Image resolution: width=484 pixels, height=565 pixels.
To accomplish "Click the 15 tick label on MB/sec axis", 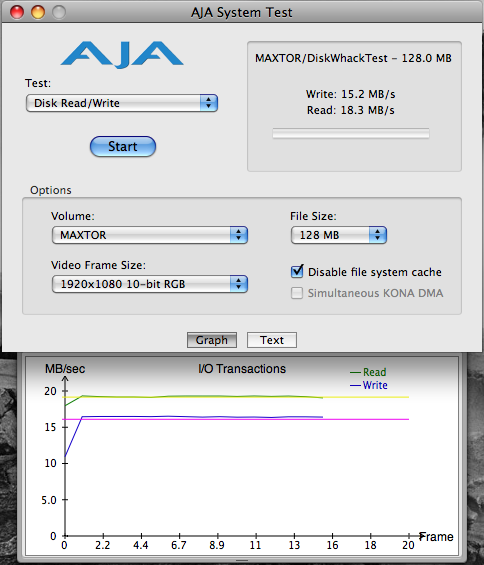I will coord(50,427).
